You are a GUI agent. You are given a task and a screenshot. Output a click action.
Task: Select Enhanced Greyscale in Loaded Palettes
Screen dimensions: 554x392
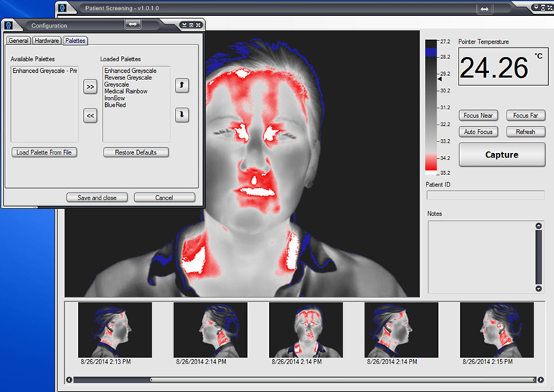pyautogui.click(x=130, y=71)
